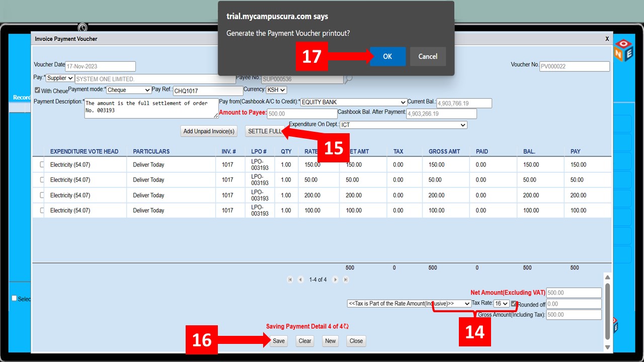Go to next page of invoice list

(335, 280)
